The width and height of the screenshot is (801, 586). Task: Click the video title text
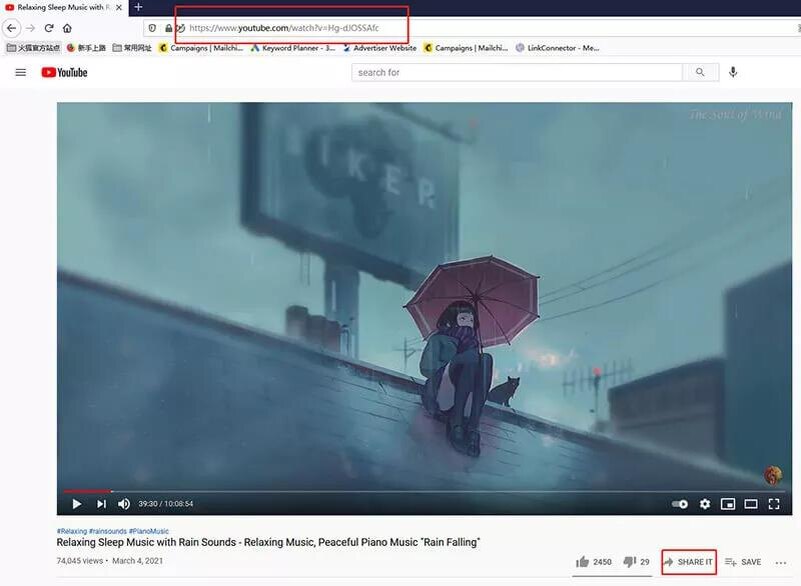click(x=268, y=542)
